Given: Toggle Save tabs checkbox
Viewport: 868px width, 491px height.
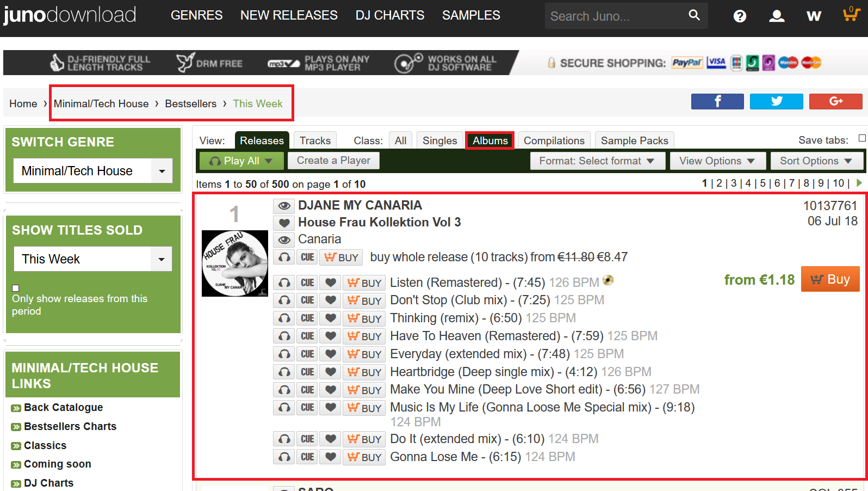Looking at the screenshot, I should [862, 138].
